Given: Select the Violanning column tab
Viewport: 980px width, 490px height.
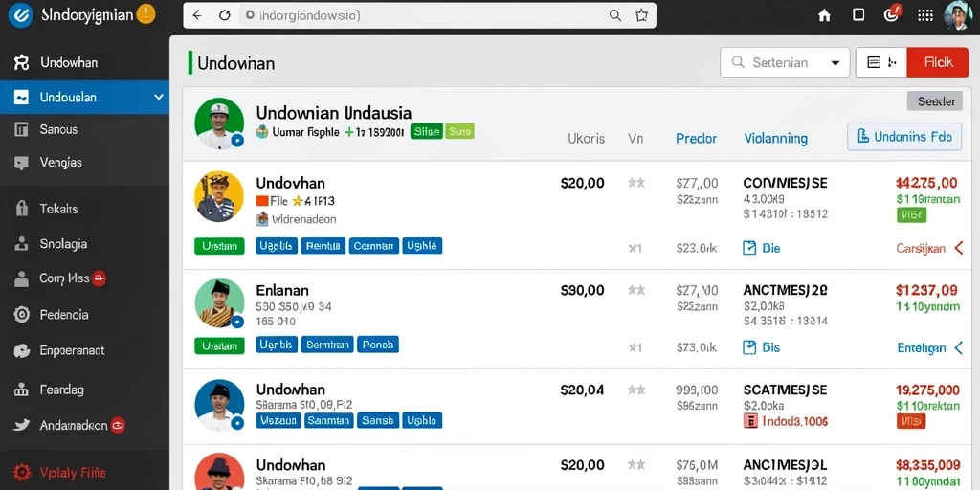Looking at the screenshot, I should coord(775,138).
